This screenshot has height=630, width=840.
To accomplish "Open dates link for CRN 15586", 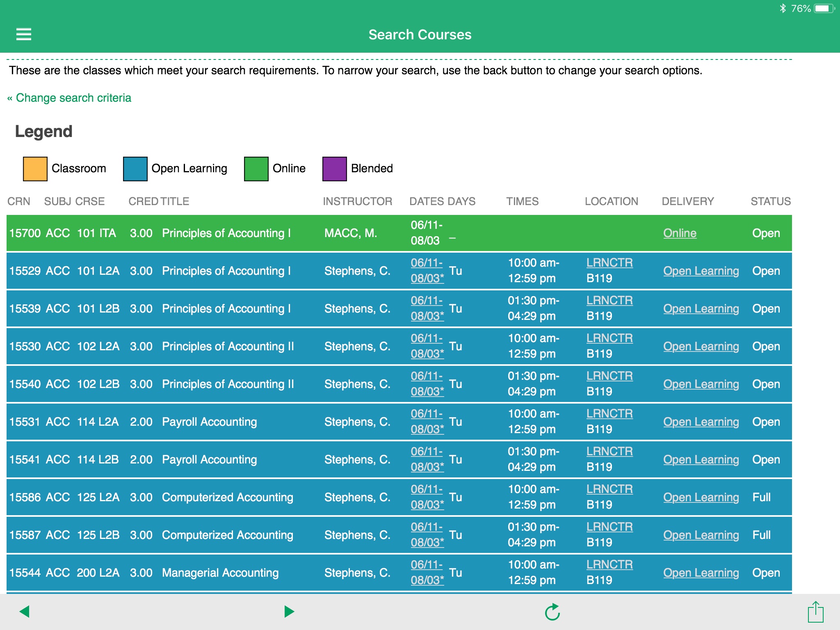I will click(427, 497).
